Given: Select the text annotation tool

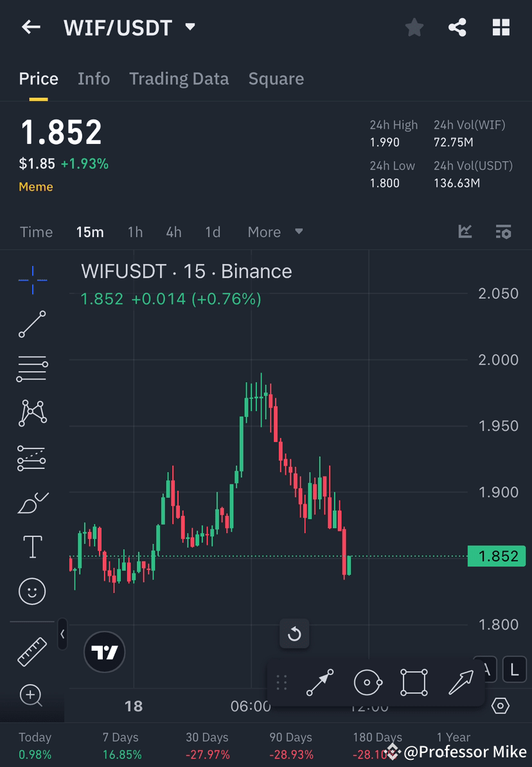Looking at the screenshot, I should click(32, 546).
